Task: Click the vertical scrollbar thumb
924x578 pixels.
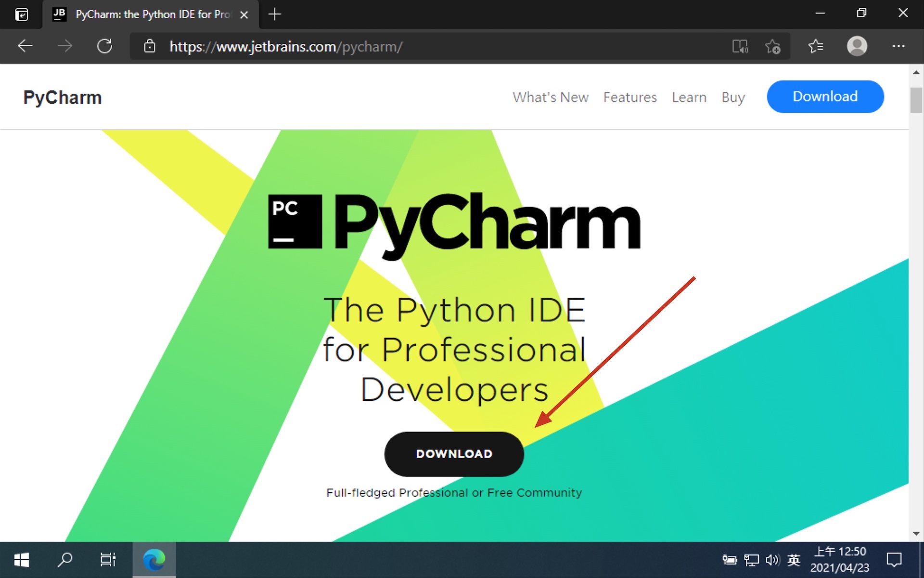Action: (x=916, y=100)
